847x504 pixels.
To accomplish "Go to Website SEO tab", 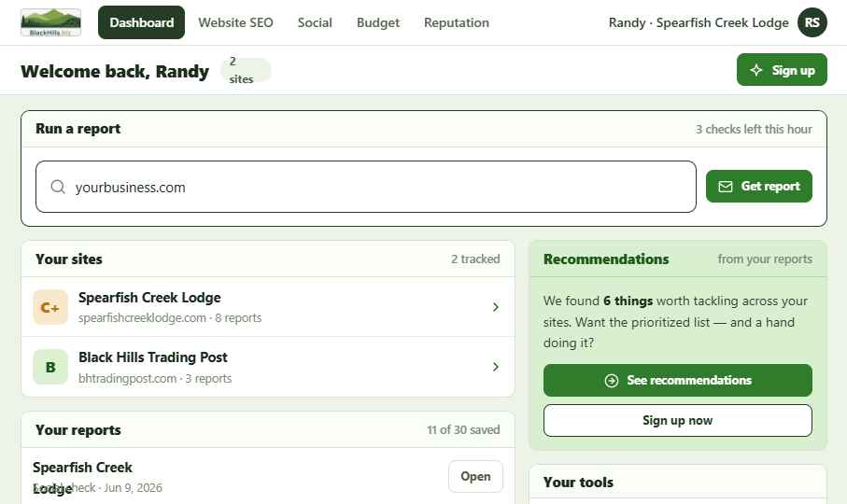I will 235,22.
